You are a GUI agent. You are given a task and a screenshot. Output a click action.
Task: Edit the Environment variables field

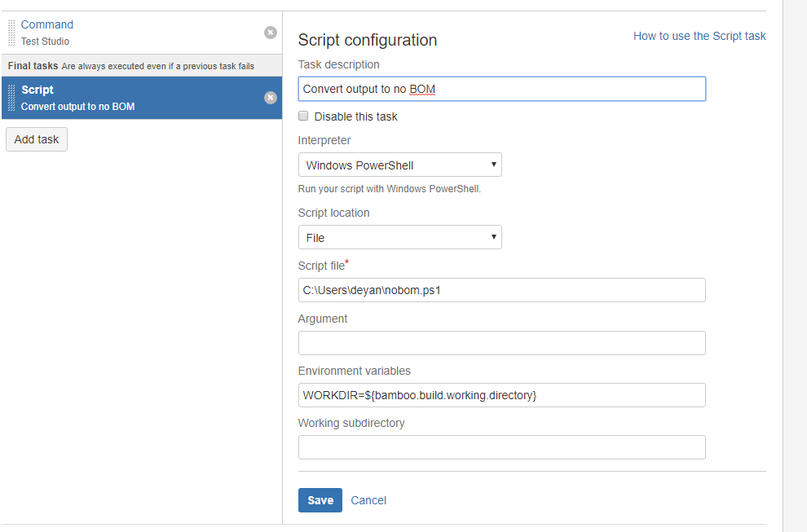click(502, 395)
